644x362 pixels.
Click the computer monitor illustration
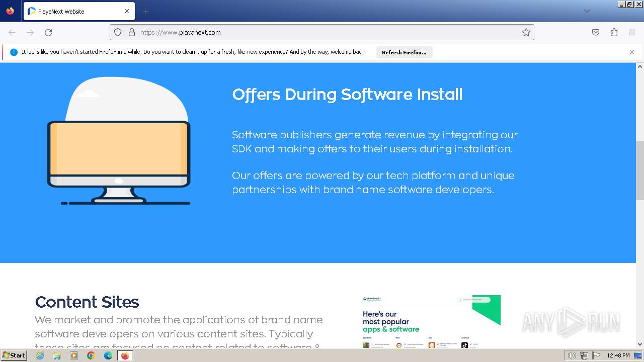tap(119, 141)
